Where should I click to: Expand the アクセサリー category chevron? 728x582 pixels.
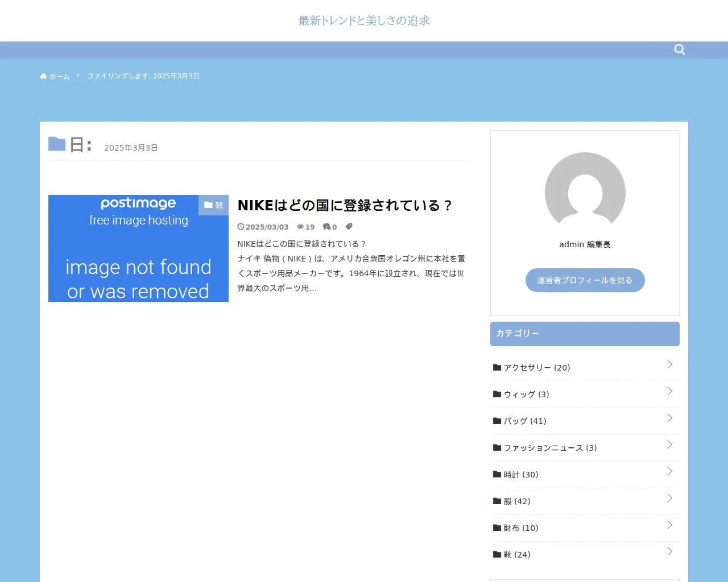(669, 364)
